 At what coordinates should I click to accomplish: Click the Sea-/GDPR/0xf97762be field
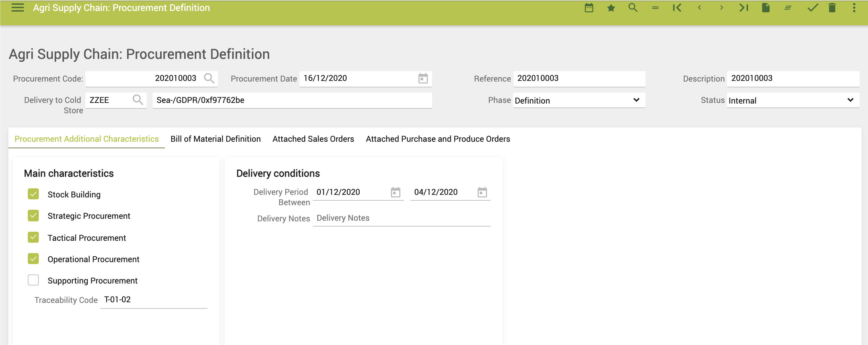click(x=292, y=100)
